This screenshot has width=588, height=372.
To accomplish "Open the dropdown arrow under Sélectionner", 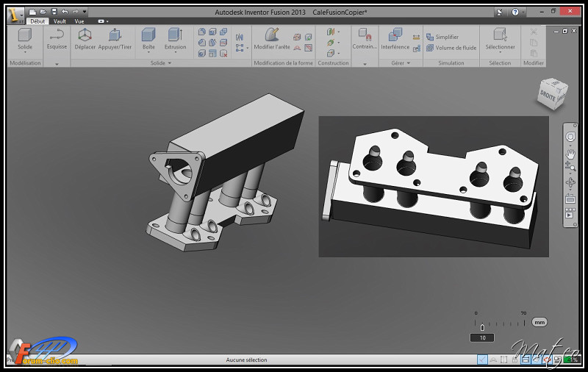I will [500, 52].
